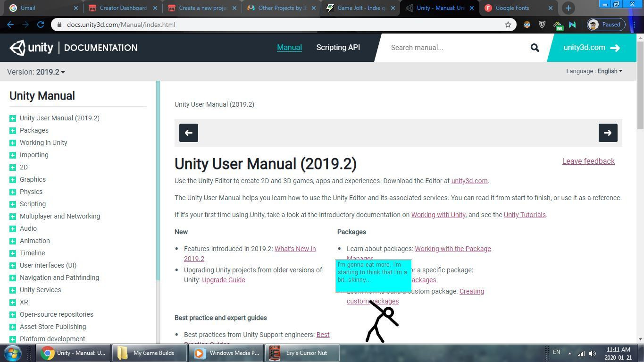The width and height of the screenshot is (644, 362).
Task: Switch to the Game Jolt tab
Action: pyautogui.click(x=360, y=8)
